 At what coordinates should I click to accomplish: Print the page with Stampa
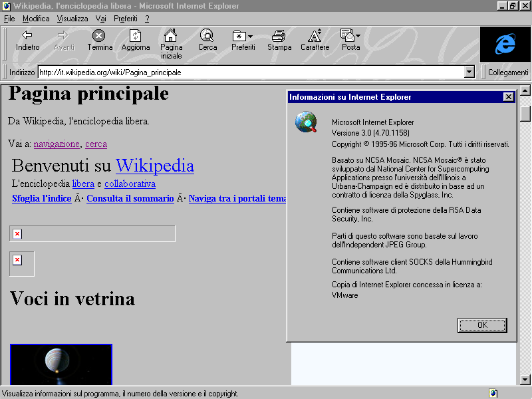pyautogui.click(x=279, y=41)
